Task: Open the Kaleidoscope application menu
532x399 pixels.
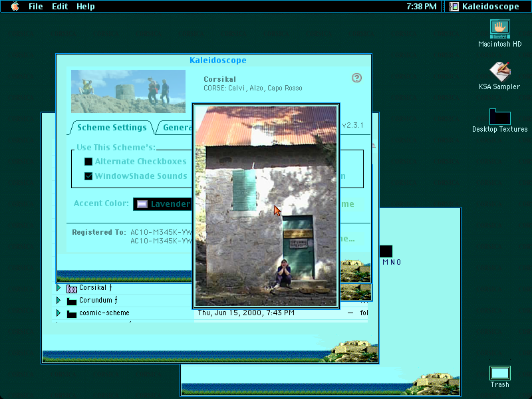Action: coord(485,7)
